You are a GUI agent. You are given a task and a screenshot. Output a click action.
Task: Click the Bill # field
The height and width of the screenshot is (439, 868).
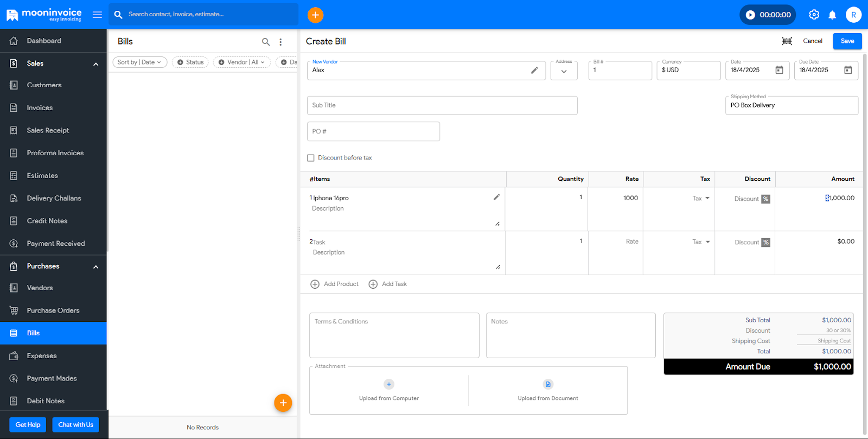click(x=620, y=71)
